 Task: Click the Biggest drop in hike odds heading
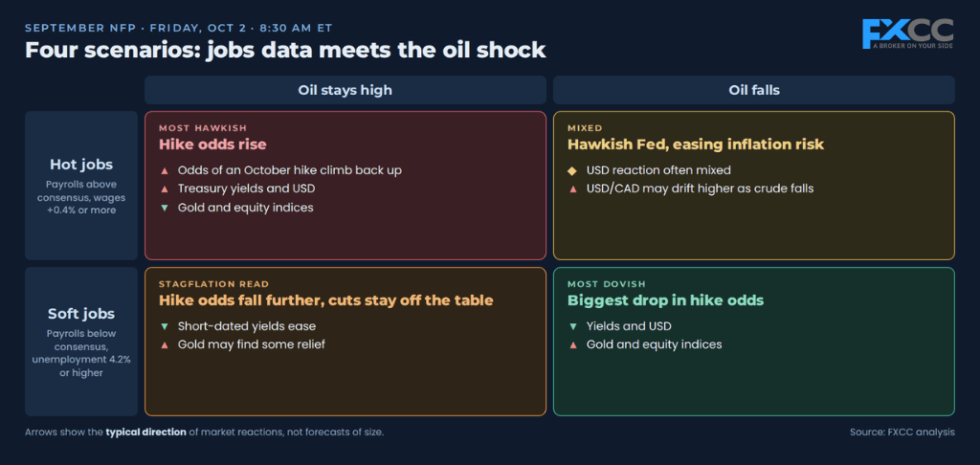click(x=666, y=300)
